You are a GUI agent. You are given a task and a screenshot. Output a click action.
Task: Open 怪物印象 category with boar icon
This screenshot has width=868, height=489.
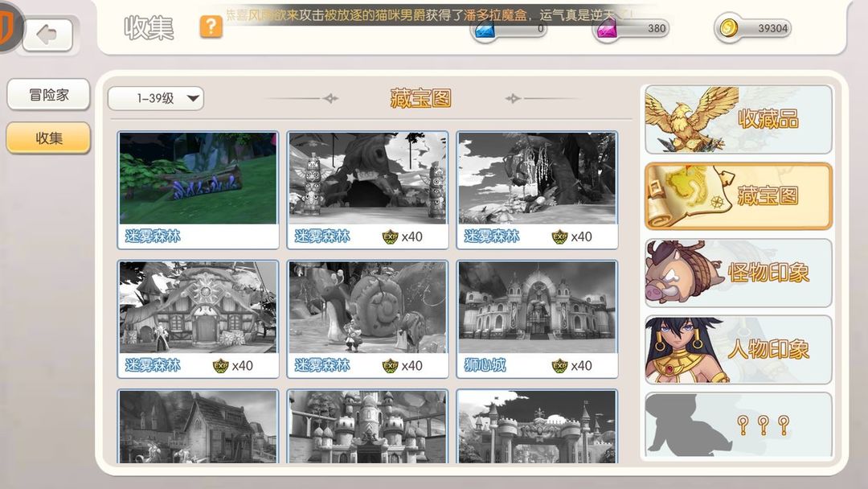[x=738, y=273]
